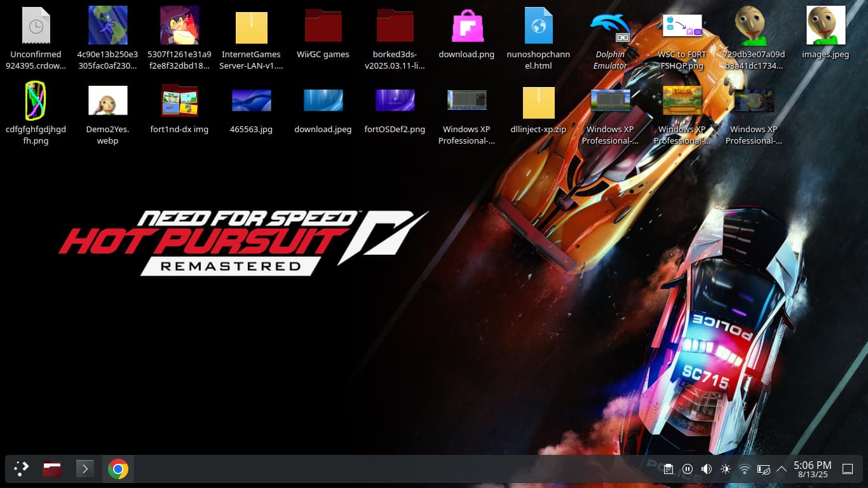
Task: Open the screen brightness tray icon
Action: click(x=725, y=469)
